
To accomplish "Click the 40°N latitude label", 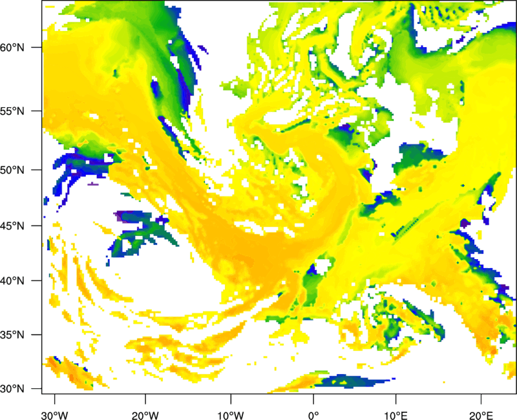I will point(13,281).
